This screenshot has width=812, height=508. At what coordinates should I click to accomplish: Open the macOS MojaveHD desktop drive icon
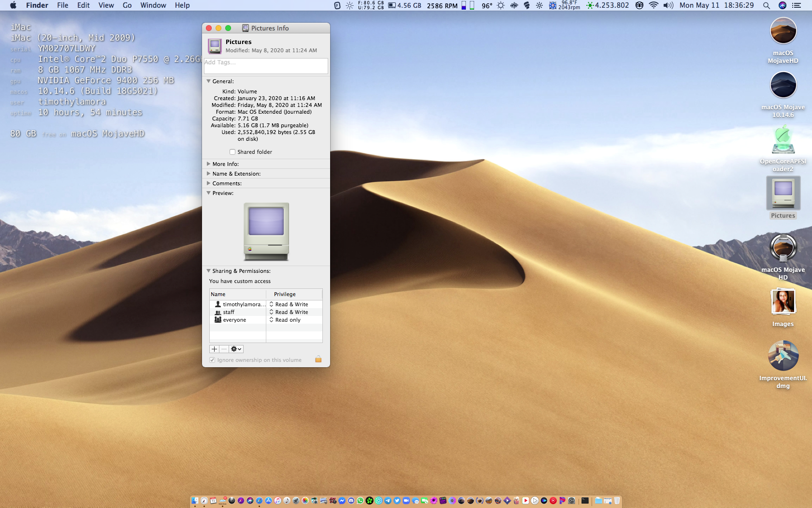783,31
